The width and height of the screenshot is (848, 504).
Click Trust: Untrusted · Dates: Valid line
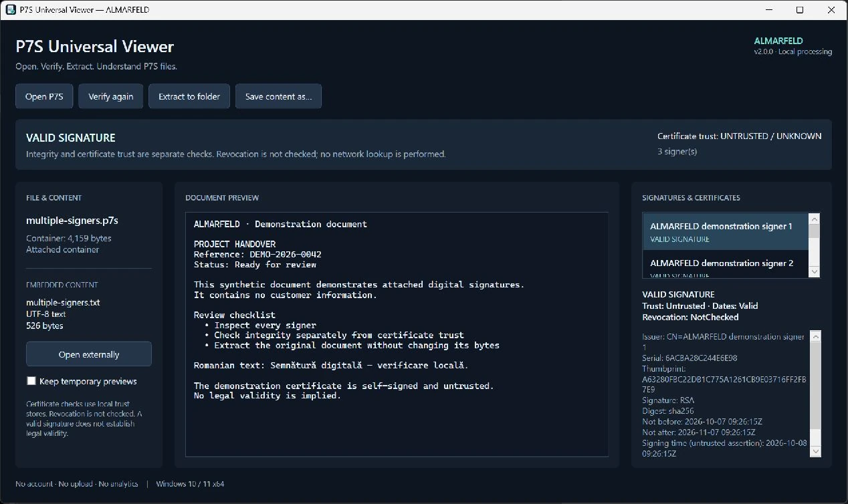click(700, 306)
